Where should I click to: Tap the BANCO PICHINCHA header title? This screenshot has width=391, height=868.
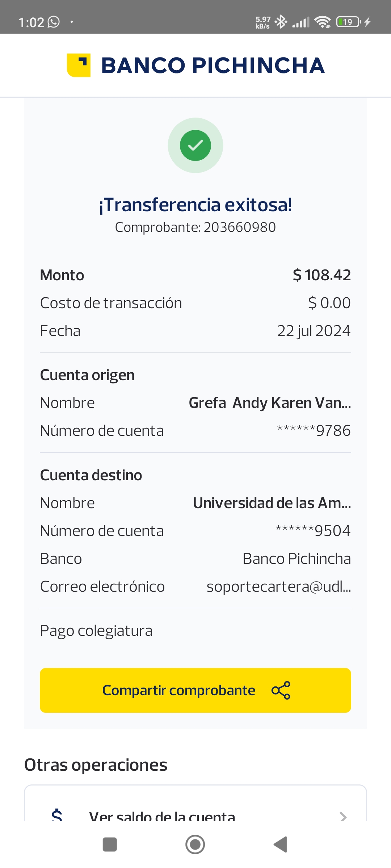213,65
